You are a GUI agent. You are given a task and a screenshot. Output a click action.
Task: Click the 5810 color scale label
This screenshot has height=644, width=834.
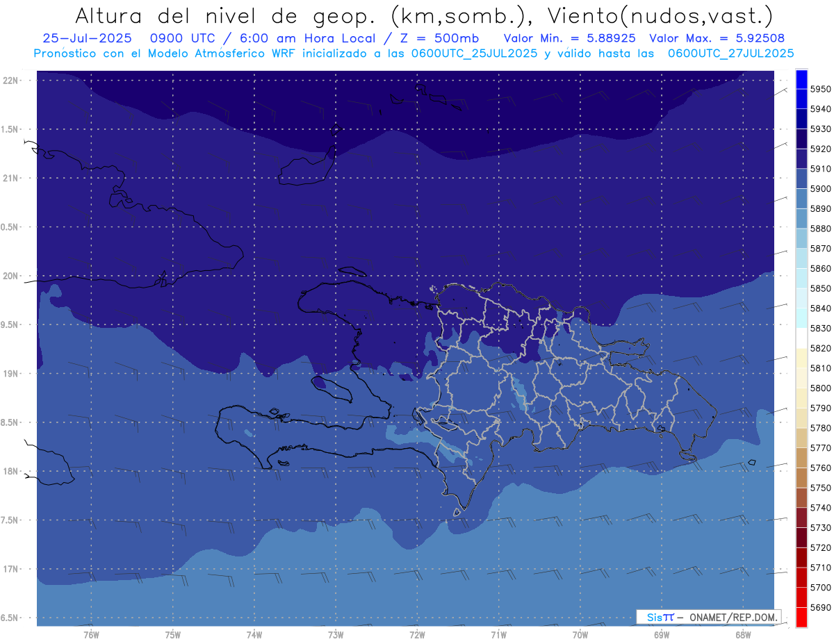coord(820,368)
